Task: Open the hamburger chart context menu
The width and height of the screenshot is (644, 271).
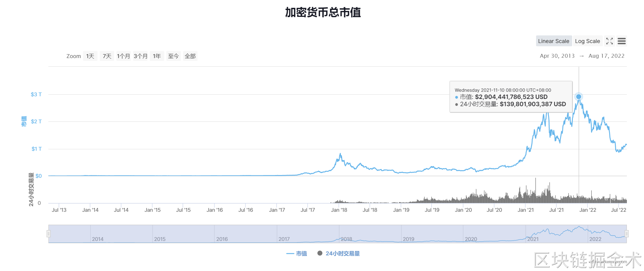Action: coord(622,41)
